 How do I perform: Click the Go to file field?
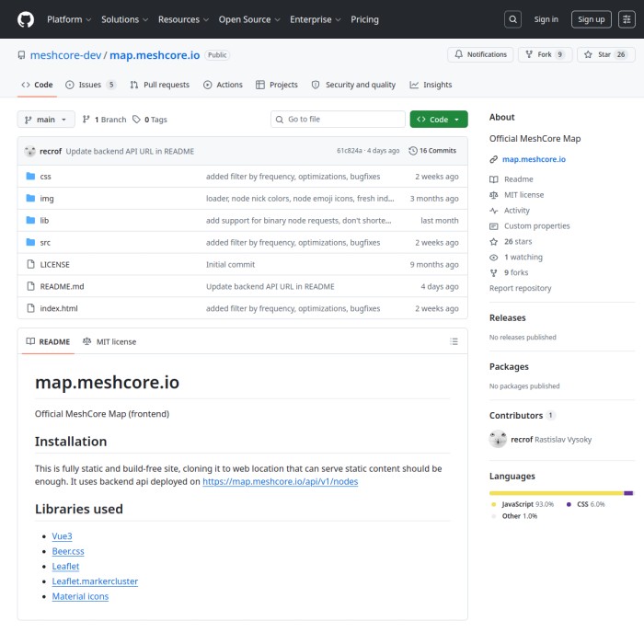pyautogui.click(x=338, y=120)
